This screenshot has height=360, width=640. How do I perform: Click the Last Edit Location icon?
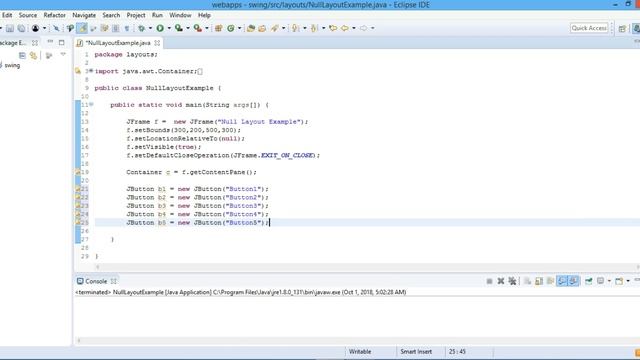[333, 28]
